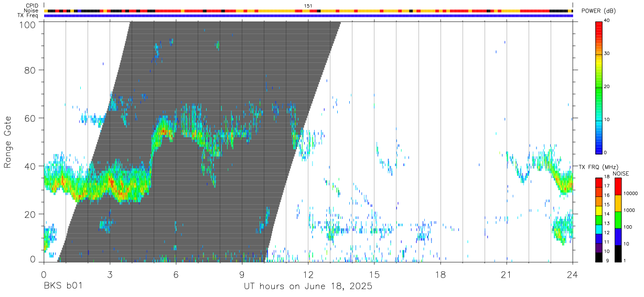
Task: Click the Noise row label at top left
Action: click(32, 10)
